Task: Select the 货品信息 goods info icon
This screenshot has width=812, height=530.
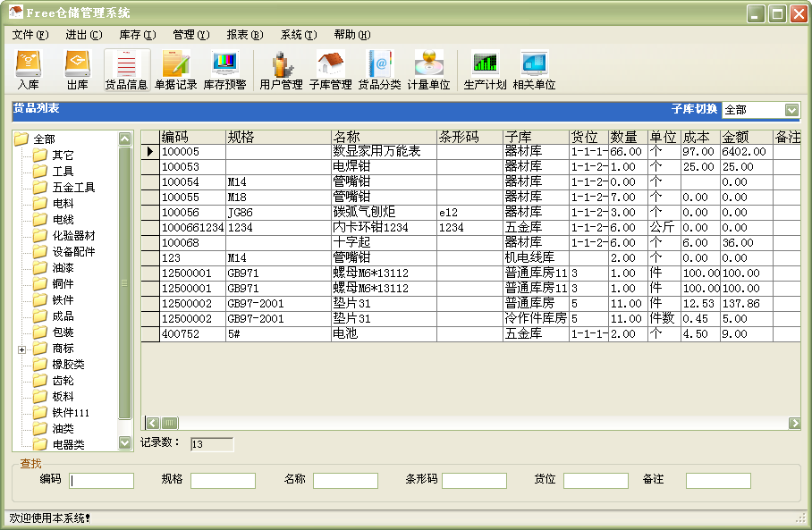Action: [x=126, y=71]
